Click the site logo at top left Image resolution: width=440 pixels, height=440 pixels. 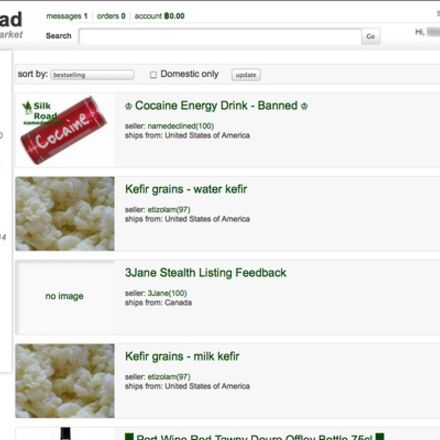(11, 25)
